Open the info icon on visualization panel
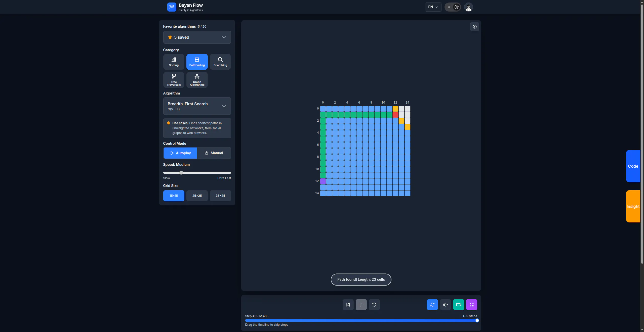The height and width of the screenshot is (332, 644). 474,27
